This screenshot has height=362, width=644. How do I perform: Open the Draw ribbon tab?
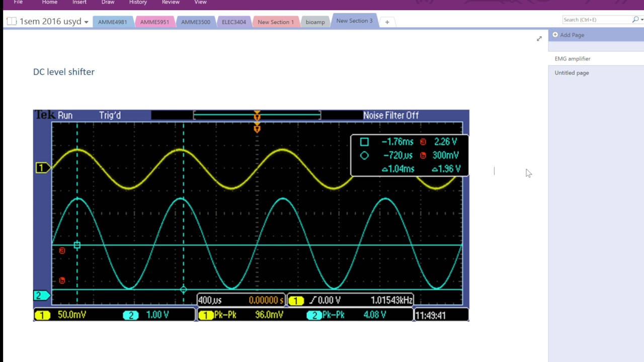coord(108,3)
